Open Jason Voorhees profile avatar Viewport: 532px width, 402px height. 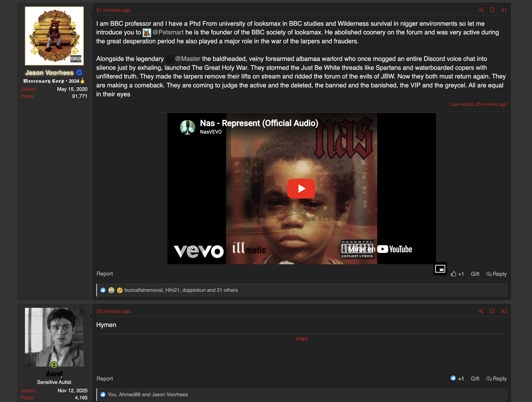click(54, 36)
